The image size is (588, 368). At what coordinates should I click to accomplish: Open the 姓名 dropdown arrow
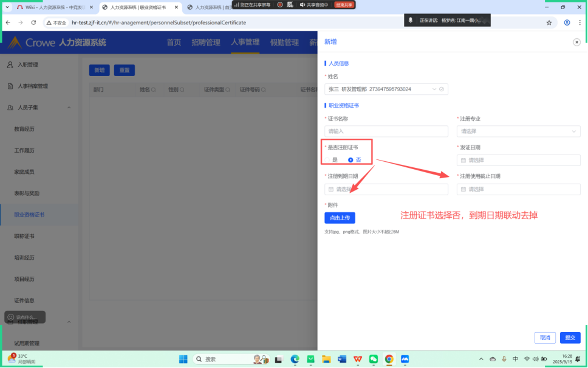[434, 89]
